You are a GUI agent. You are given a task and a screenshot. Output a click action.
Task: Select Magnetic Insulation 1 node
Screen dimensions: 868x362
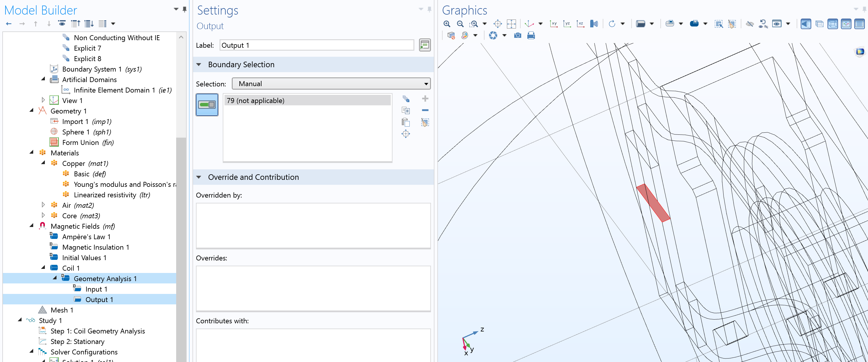tap(95, 247)
